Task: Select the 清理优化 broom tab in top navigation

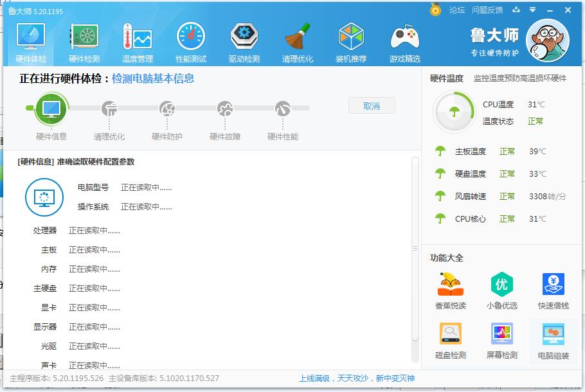Action: 298,43
